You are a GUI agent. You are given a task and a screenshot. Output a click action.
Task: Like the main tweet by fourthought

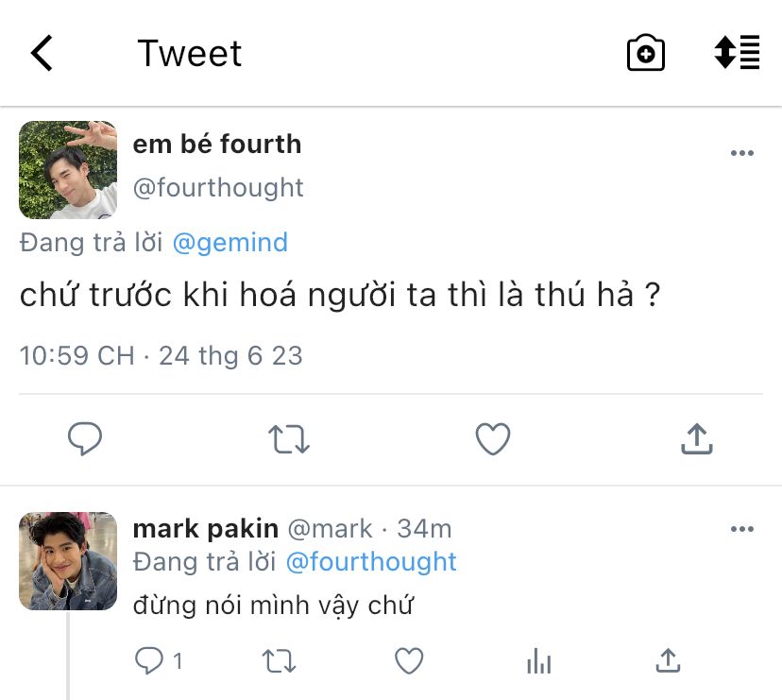click(492, 438)
